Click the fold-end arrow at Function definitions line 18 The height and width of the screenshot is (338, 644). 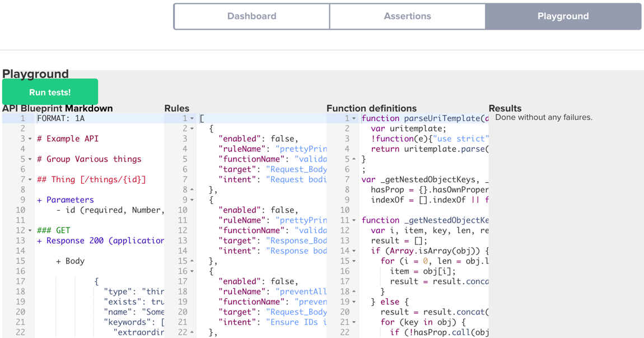[354, 292]
